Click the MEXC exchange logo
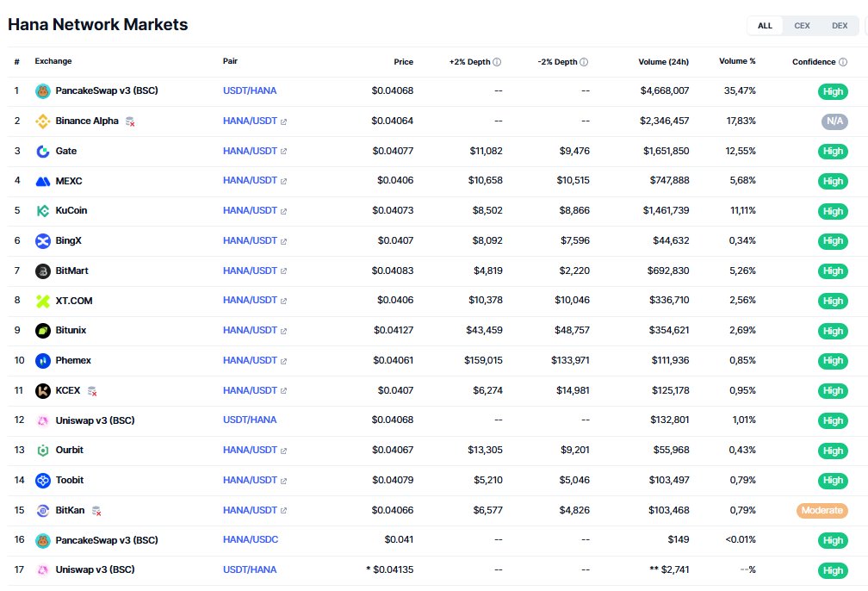This screenshot has height=591, width=868. click(43, 181)
